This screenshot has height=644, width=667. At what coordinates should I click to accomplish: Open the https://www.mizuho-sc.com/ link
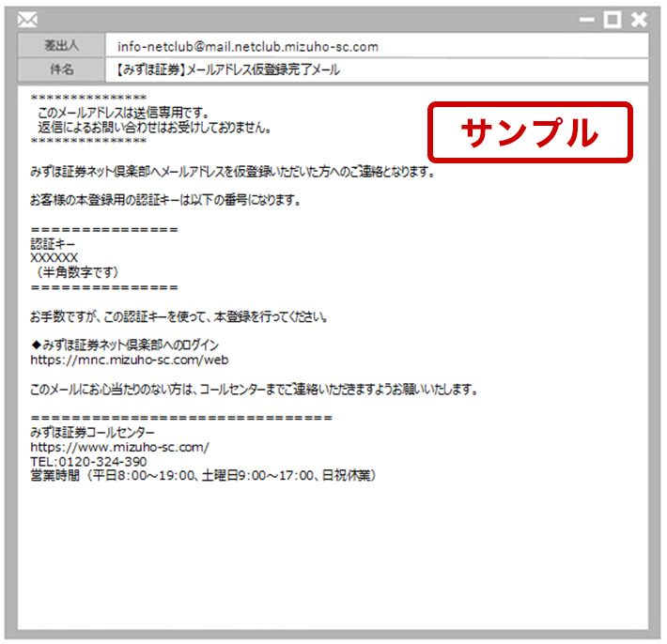(x=119, y=447)
